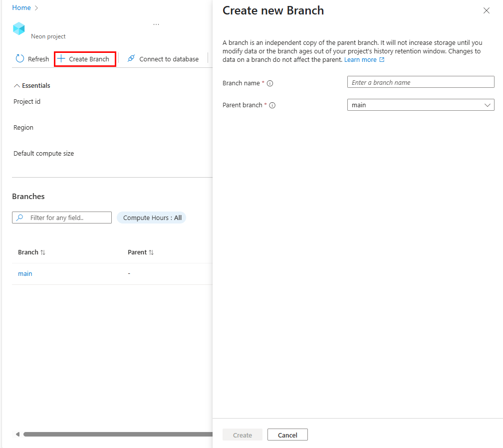
Task: Click the branch name input field
Action: coord(421,82)
